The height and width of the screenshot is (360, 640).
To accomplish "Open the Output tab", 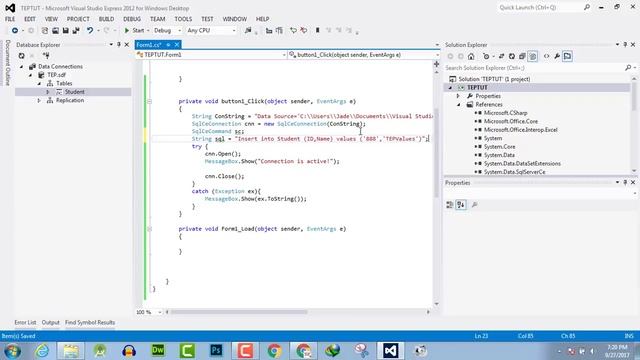I will coord(51,322).
